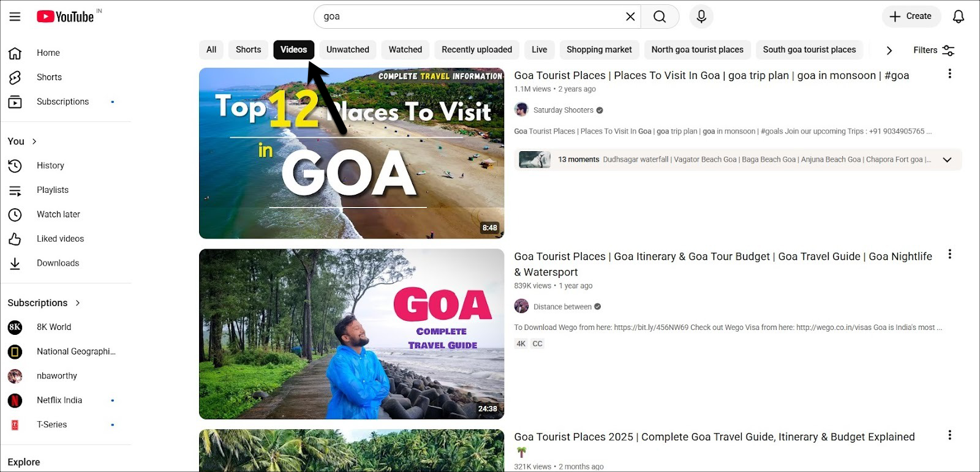Viewport: 980px width, 472px height.
Task: Click '1.1M views • 2 years ago' text
Action: pyautogui.click(x=555, y=89)
